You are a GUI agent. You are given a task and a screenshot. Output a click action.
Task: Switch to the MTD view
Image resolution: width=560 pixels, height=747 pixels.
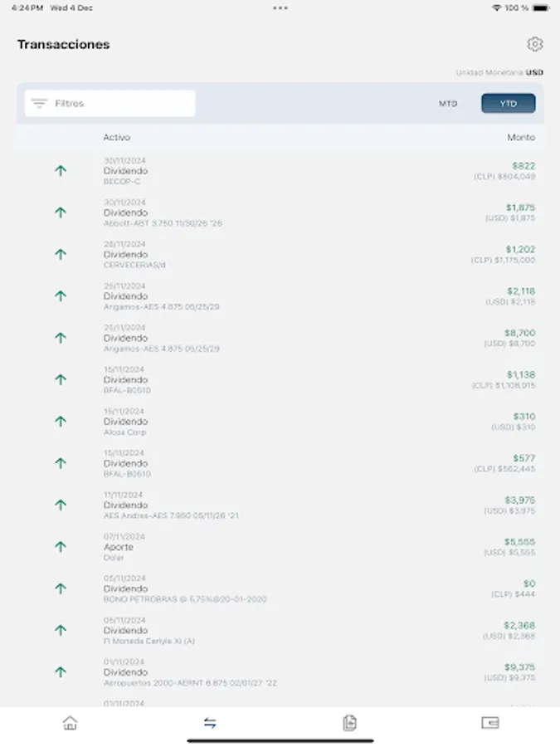(448, 103)
